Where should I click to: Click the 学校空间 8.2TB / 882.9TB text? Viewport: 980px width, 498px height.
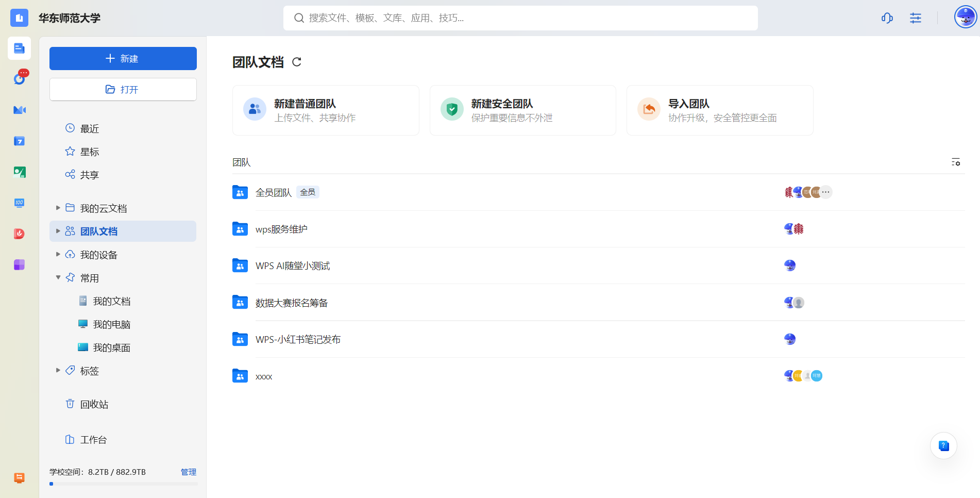point(97,472)
